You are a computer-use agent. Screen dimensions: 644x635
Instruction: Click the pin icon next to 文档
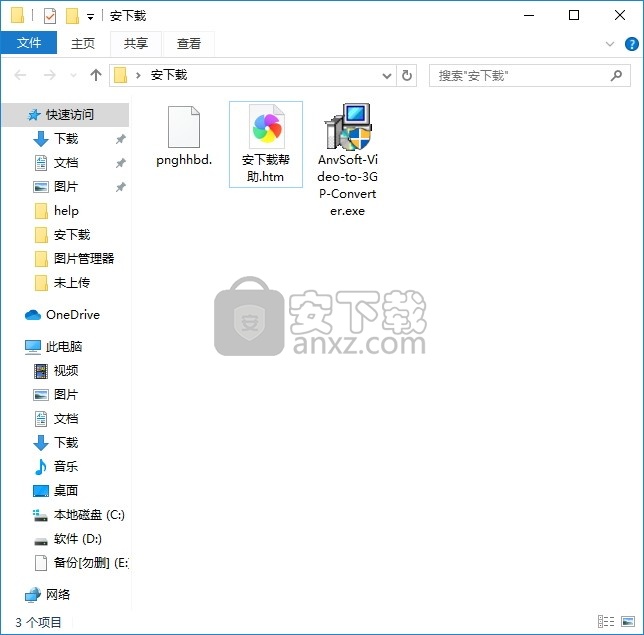coord(120,163)
